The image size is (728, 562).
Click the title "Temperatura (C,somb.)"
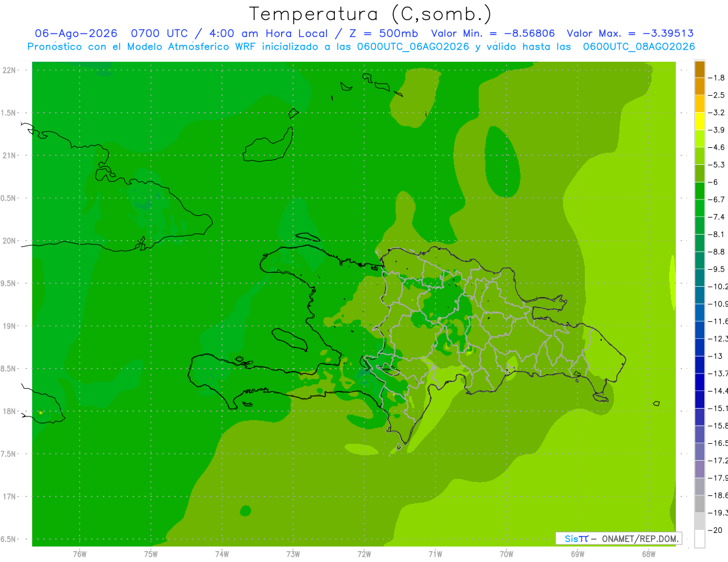[x=371, y=14]
